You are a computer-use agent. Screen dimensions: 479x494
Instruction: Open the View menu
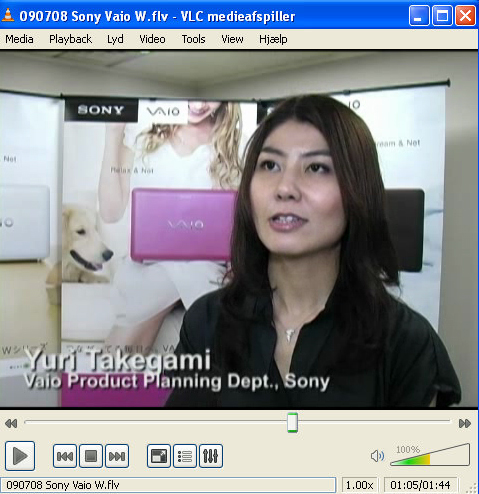click(x=232, y=39)
